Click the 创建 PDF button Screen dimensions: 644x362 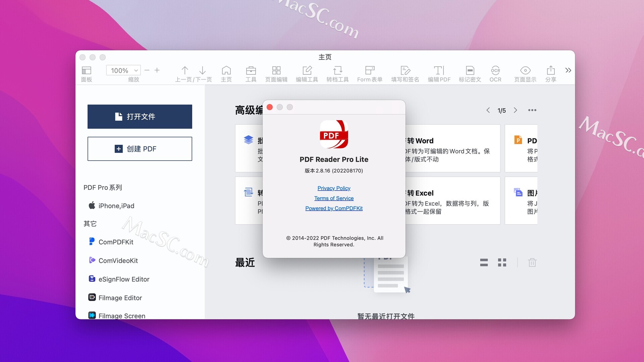pos(140,149)
